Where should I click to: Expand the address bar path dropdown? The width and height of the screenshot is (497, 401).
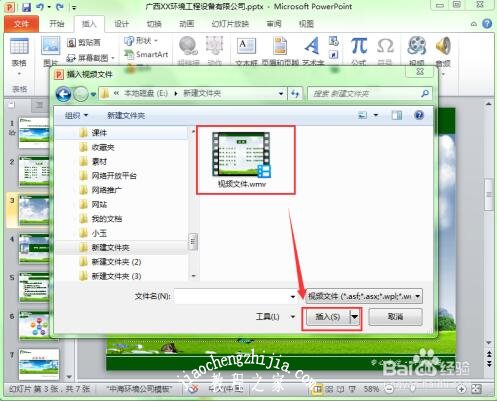click(x=281, y=94)
